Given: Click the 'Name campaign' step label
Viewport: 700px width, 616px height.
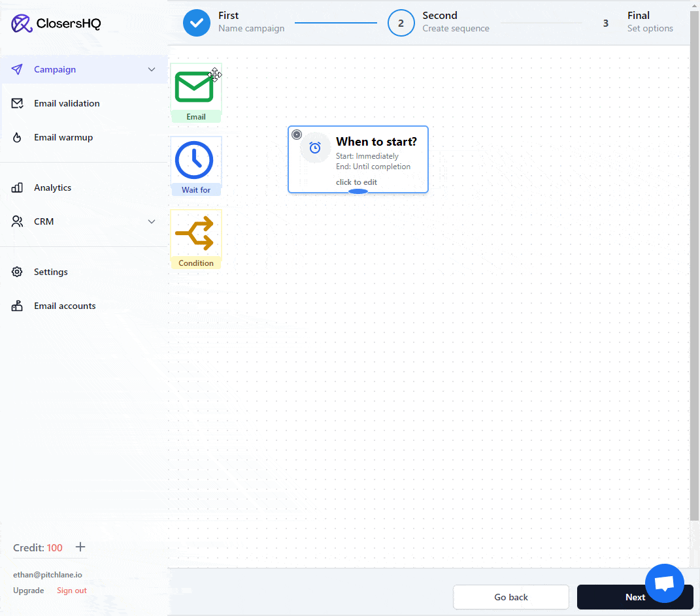Looking at the screenshot, I should tap(252, 28).
